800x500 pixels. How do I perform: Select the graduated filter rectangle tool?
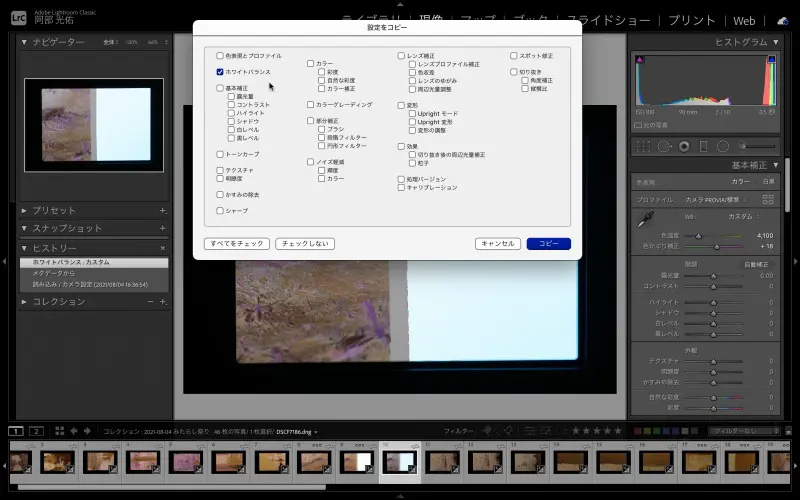click(x=703, y=146)
